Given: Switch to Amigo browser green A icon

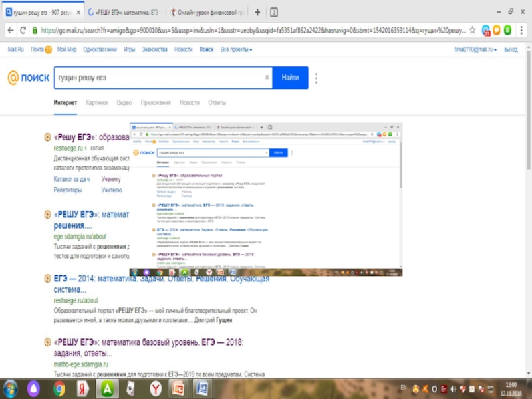Looking at the screenshot, I should coord(107,389).
